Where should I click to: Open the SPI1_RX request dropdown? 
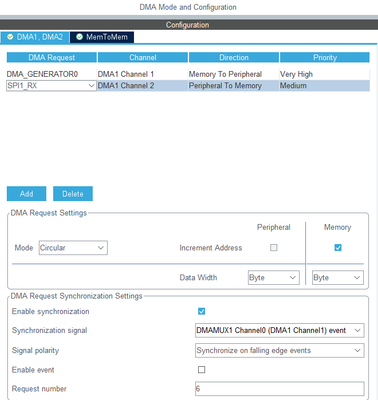click(51, 86)
